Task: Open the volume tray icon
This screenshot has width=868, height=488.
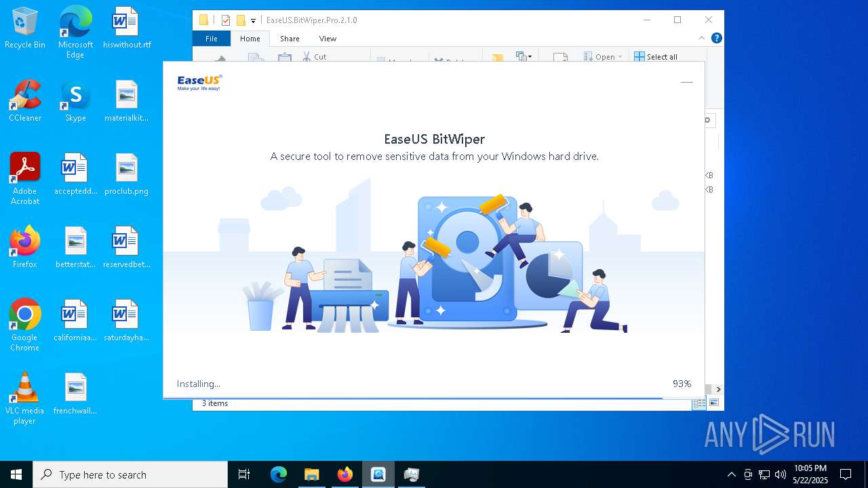Action: (x=781, y=474)
